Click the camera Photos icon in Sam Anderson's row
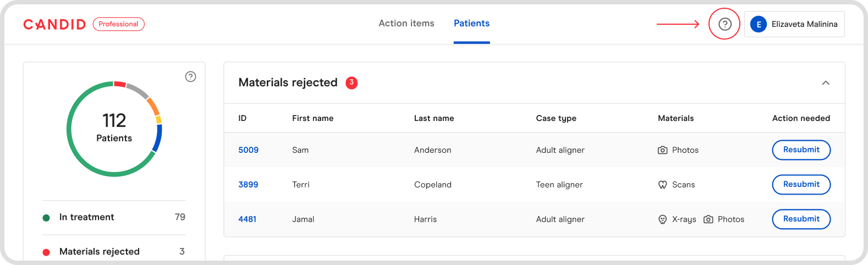The width and height of the screenshot is (868, 265). point(663,150)
